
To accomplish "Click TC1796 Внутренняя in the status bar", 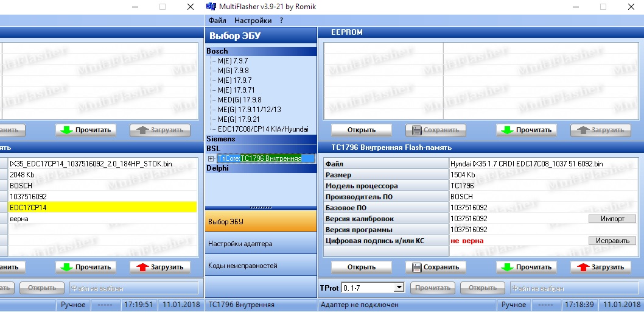I will click(242, 305).
